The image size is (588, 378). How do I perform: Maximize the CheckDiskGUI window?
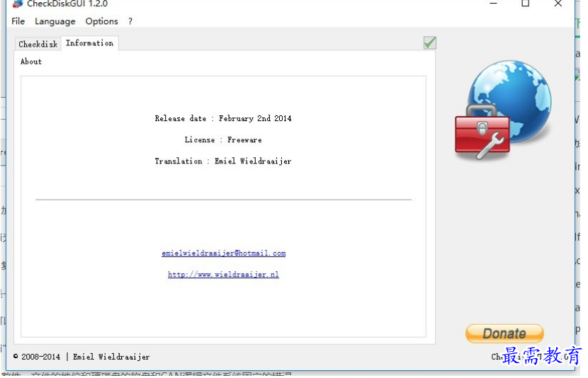[x=526, y=4]
